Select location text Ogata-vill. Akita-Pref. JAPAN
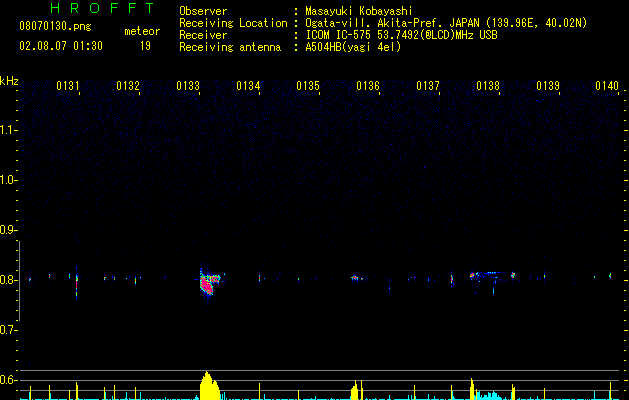Viewport: 629px width, 400px height. click(x=393, y=23)
